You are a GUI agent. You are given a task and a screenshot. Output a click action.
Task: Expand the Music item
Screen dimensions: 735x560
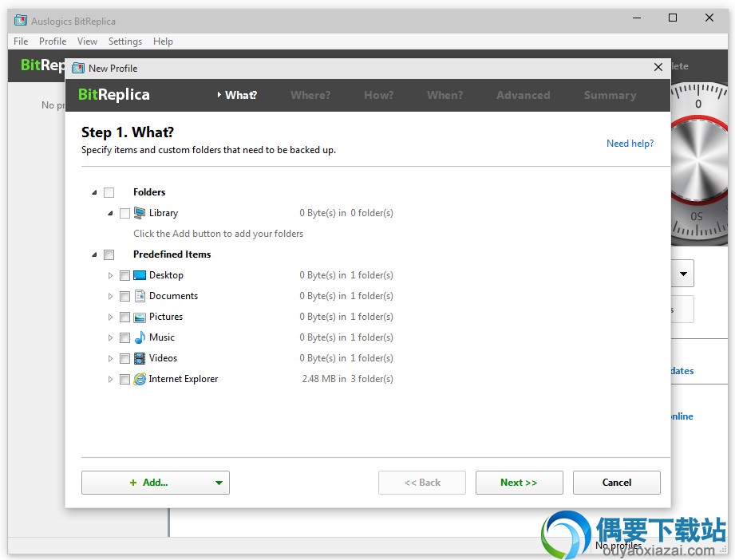coord(110,337)
